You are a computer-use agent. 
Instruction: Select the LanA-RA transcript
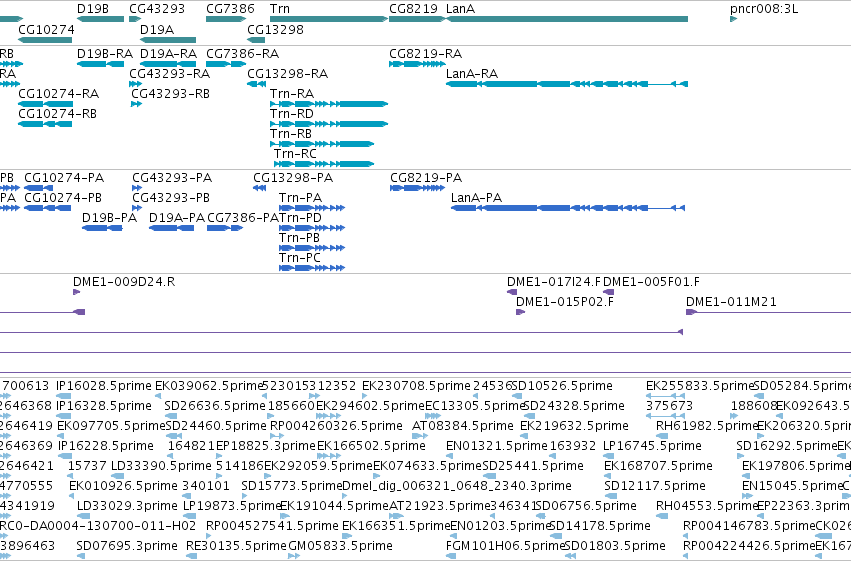567,84
